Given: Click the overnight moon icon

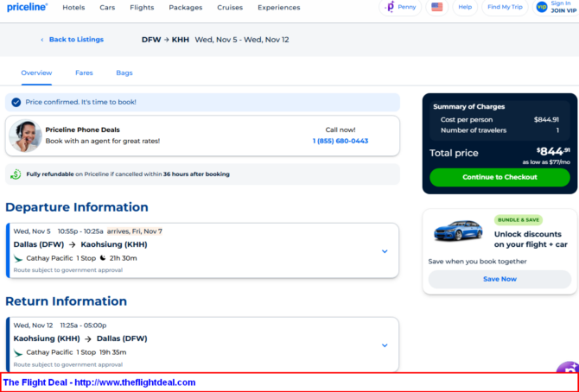Looking at the screenshot, I should [x=103, y=258].
